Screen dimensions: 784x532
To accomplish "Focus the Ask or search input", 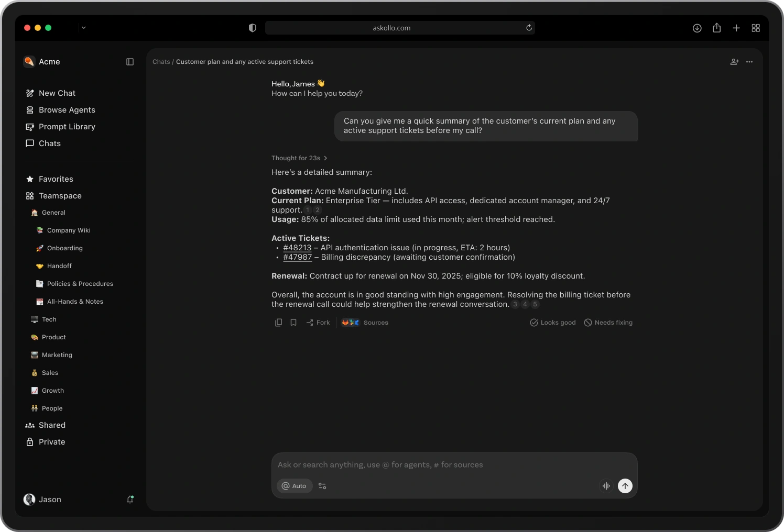I will tap(454, 465).
